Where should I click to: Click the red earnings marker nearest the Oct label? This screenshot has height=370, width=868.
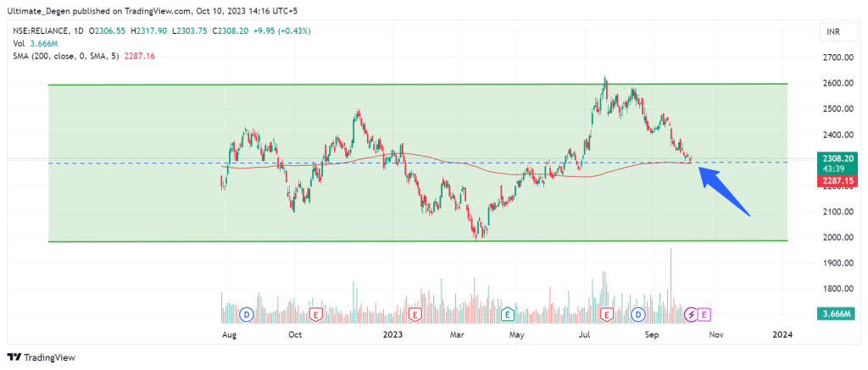click(x=316, y=315)
